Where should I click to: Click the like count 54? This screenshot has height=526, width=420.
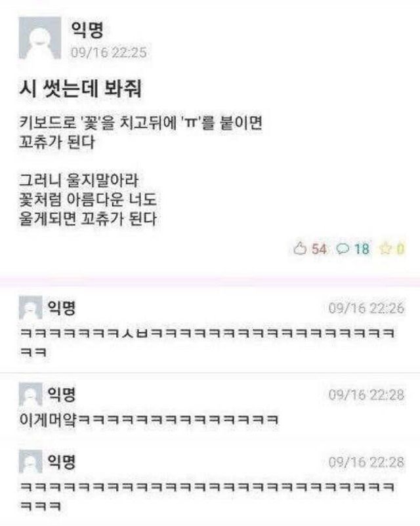[x=320, y=249]
